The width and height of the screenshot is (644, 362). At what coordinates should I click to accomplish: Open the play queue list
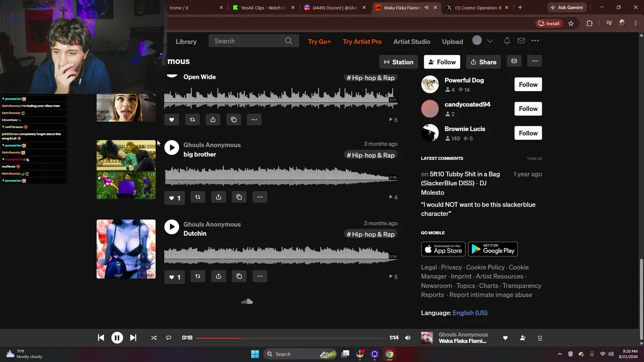click(x=540, y=338)
